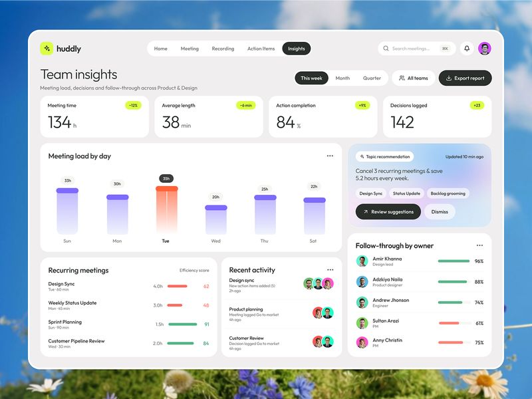Click the +23 decisions logged badge
Screen dimensions: 532x399
click(477, 106)
